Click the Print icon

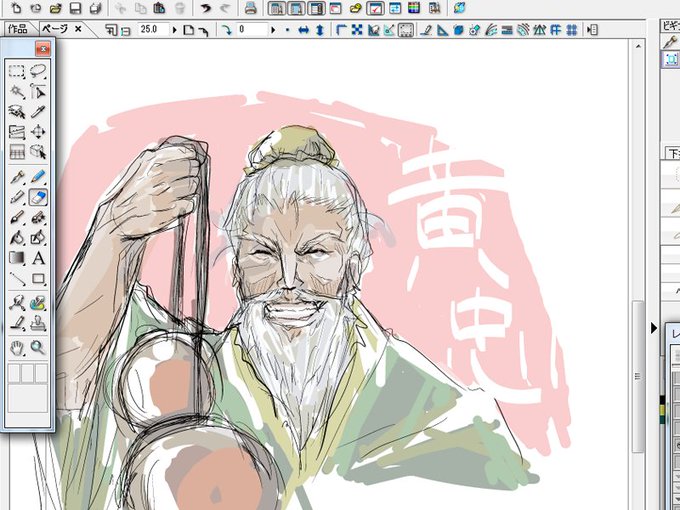click(x=250, y=8)
